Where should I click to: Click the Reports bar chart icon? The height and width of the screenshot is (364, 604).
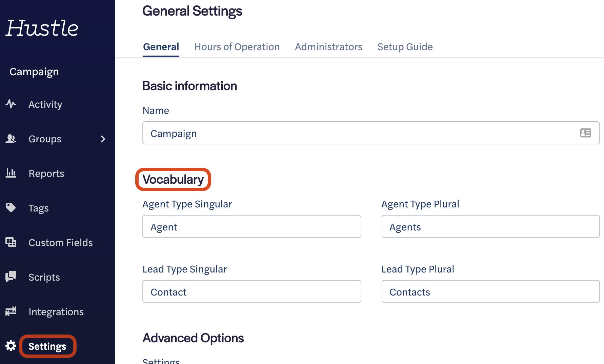(11, 173)
